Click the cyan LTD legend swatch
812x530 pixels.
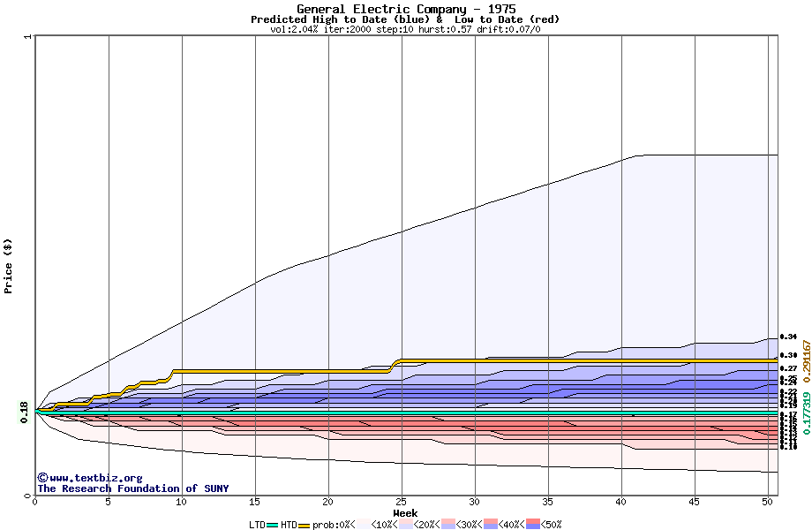(x=273, y=525)
